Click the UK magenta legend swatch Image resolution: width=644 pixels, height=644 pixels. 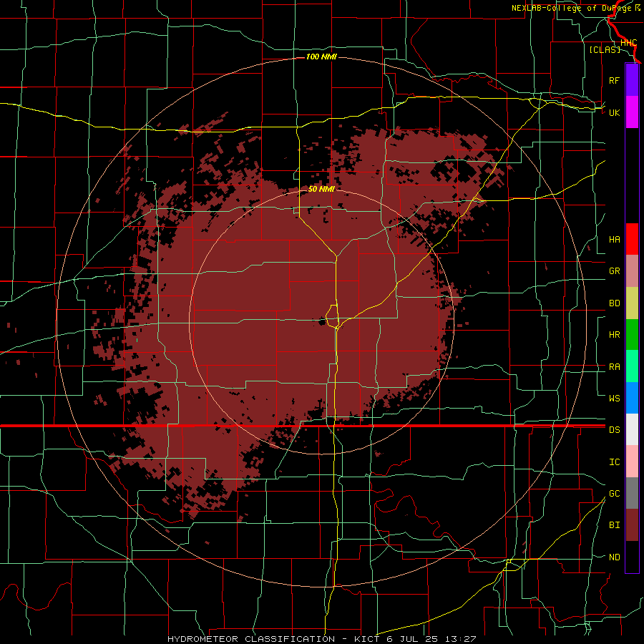pos(632,112)
